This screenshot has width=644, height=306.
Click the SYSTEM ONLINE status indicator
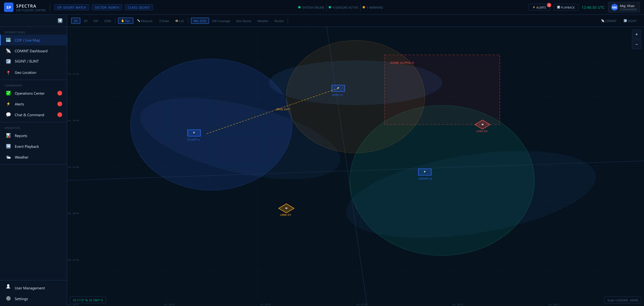311,7
